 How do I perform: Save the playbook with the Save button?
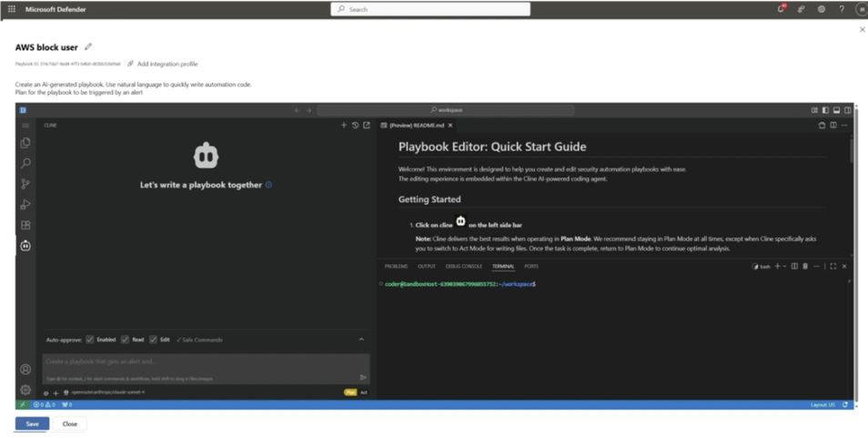tap(32, 424)
